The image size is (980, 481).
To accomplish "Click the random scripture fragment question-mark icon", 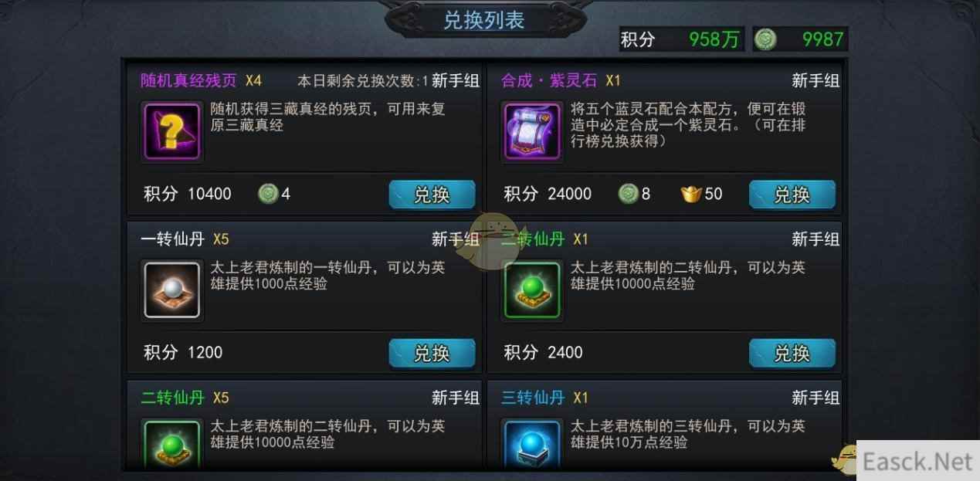I will [x=172, y=132].
